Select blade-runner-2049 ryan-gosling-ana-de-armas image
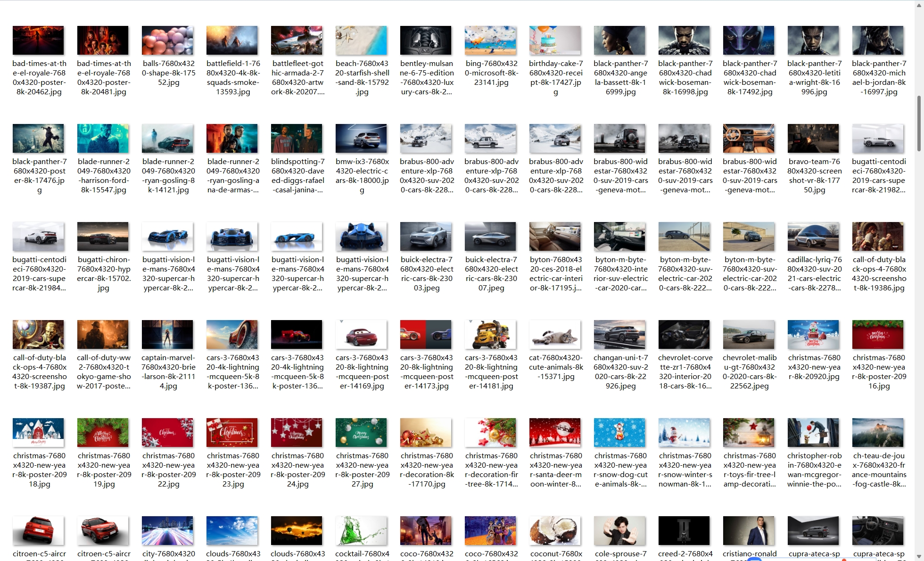The image size is (924, 561). 232,139
